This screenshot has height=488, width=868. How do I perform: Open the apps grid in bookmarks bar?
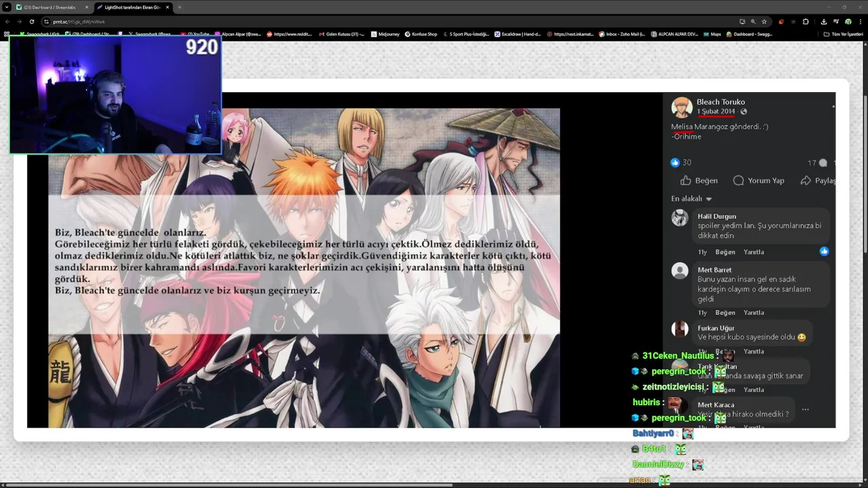6,34
